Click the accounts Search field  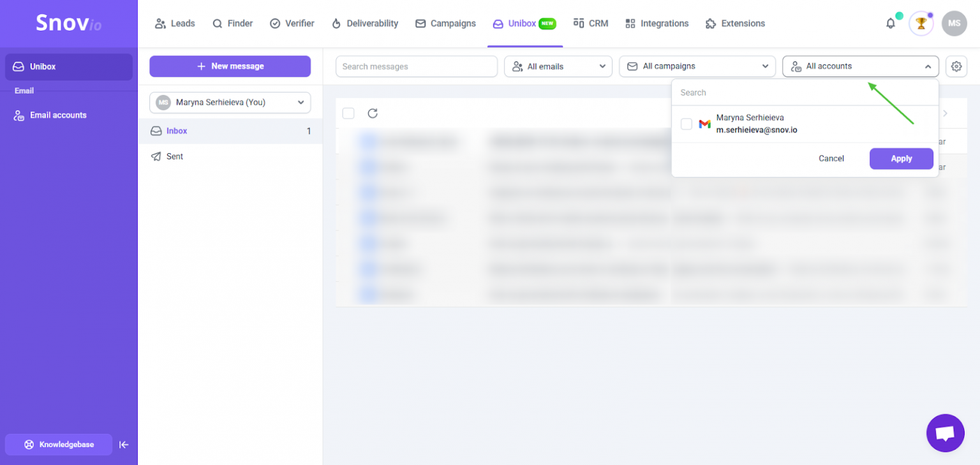click(805, 92)
